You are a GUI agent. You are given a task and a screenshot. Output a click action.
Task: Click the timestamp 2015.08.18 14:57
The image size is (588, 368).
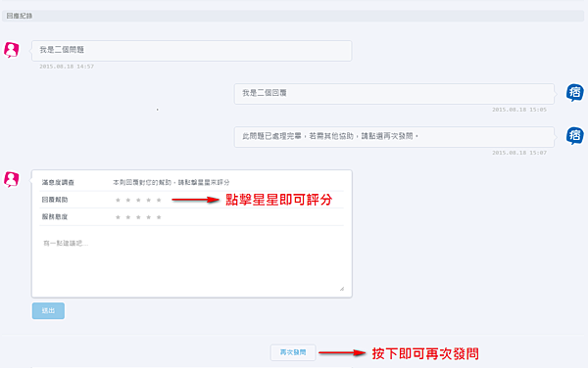tap(67, 67)
